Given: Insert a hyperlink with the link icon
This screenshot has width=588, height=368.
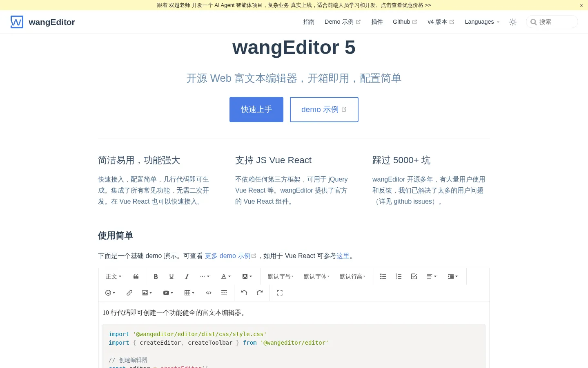Looking at the screenshot, I should coord(129,293).
